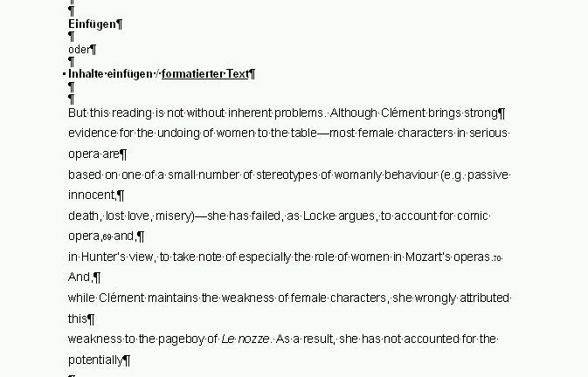588x377 pixels.
Task: Click the word "Mozart's" in the text
Action: (x=428, y=257)
